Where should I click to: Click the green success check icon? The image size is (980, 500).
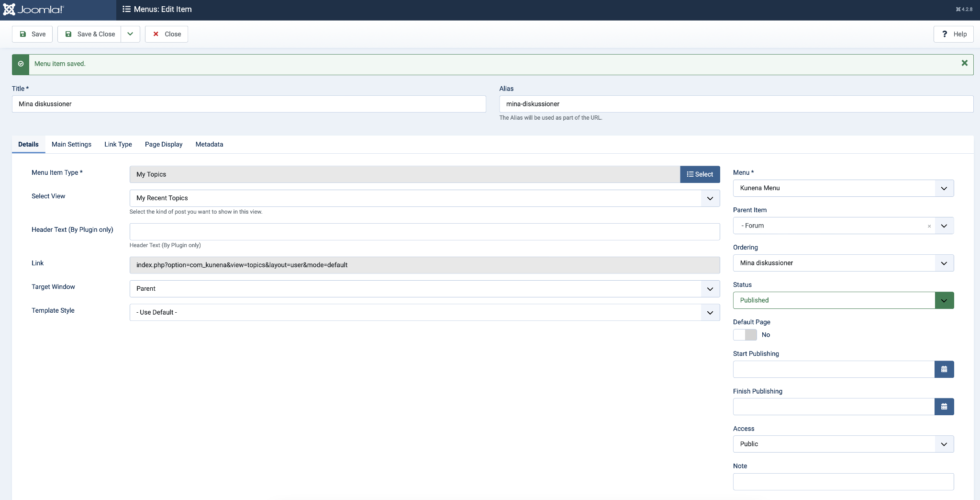point(21,64)
